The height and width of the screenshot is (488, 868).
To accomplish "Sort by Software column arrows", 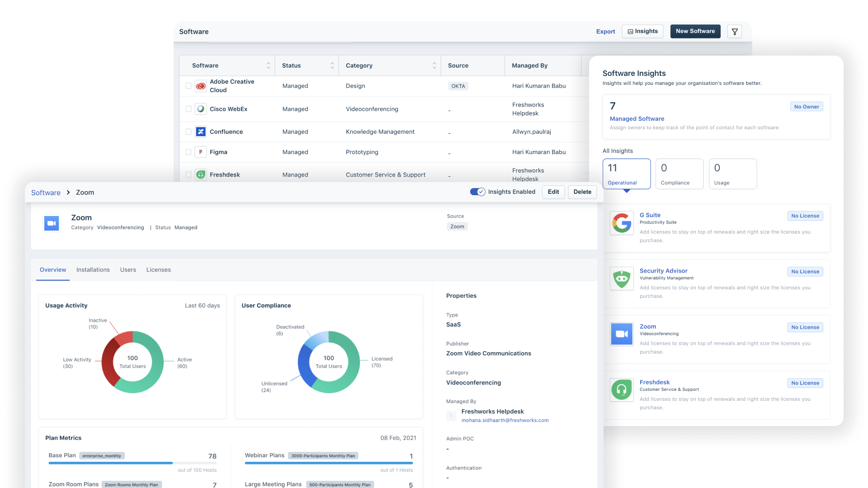I will pos(268,66).
